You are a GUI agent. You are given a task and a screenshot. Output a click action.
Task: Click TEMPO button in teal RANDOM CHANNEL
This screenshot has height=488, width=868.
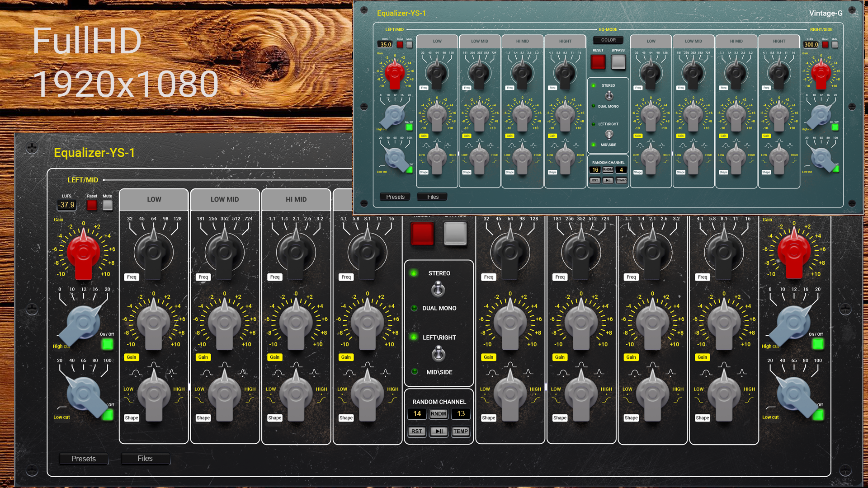[x=622, y=180]
